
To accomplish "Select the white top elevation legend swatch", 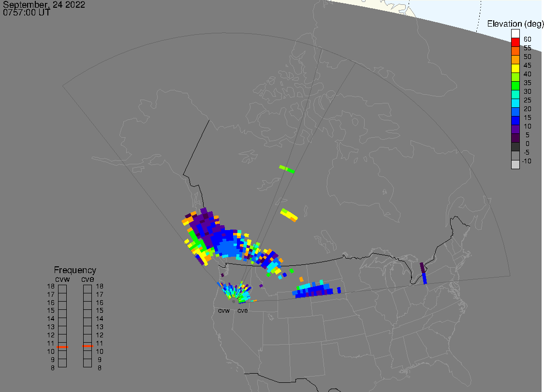I will click(x=515, y=34).
